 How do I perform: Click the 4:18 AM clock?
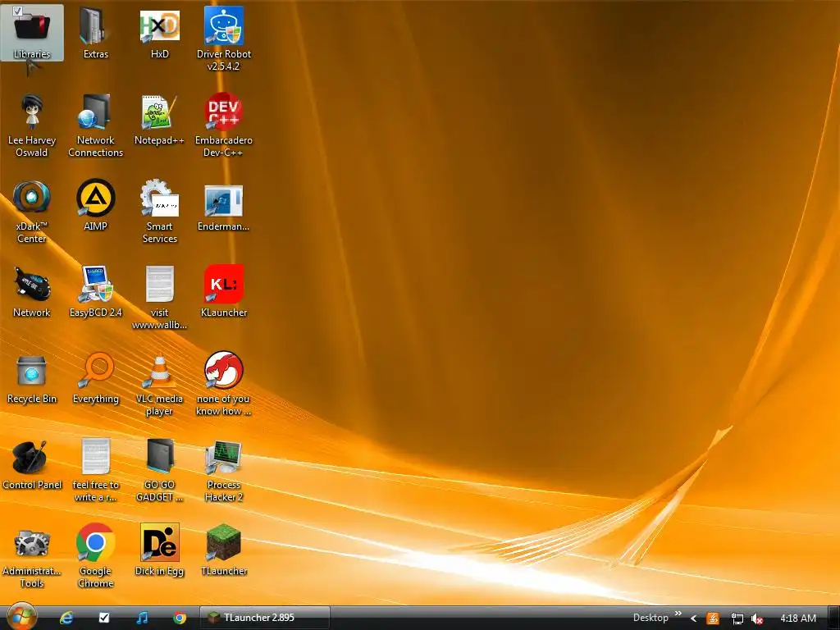[798, 619]
